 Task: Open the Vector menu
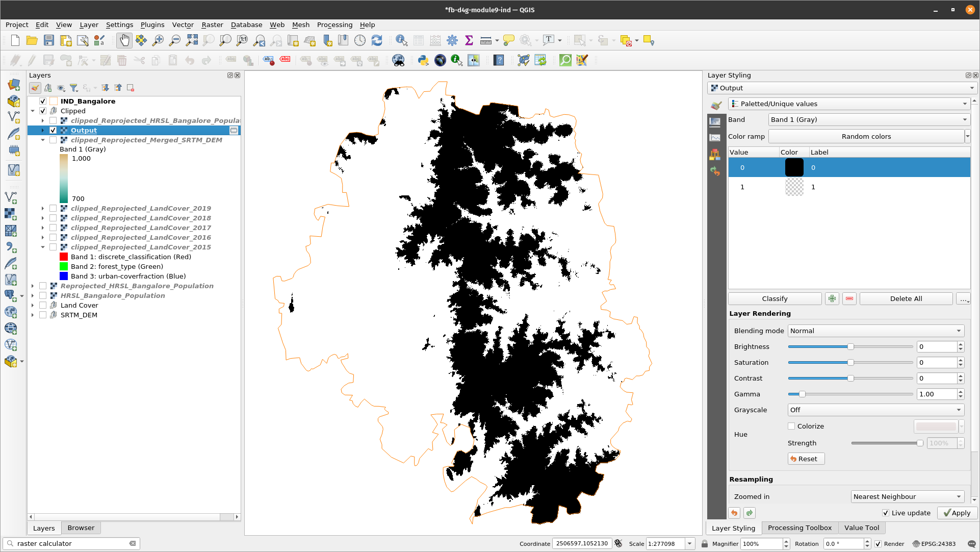[x=182, y=25]
